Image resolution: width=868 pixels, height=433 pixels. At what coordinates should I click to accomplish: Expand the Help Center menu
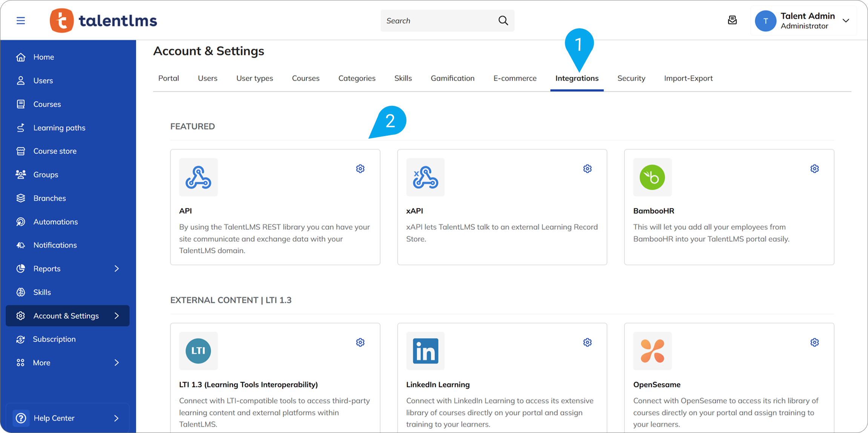click(117, 418)
